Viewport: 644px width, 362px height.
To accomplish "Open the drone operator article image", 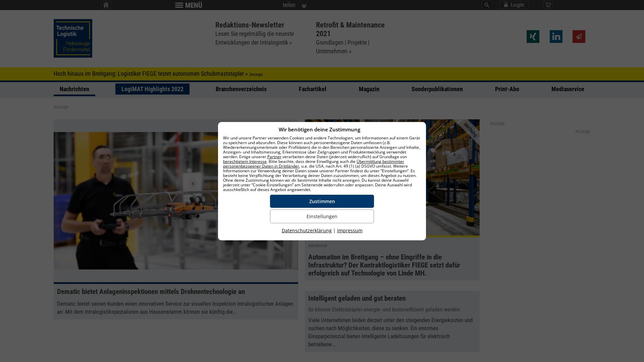I will tap(176, 201).
